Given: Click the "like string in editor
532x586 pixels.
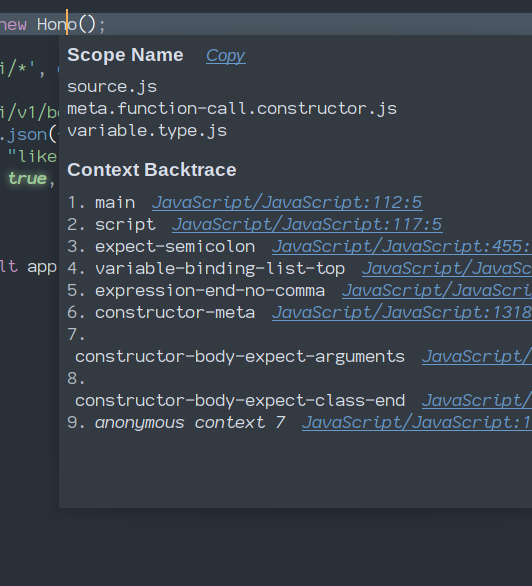Looking at the screenshot, I should click(x=32, y=156).
